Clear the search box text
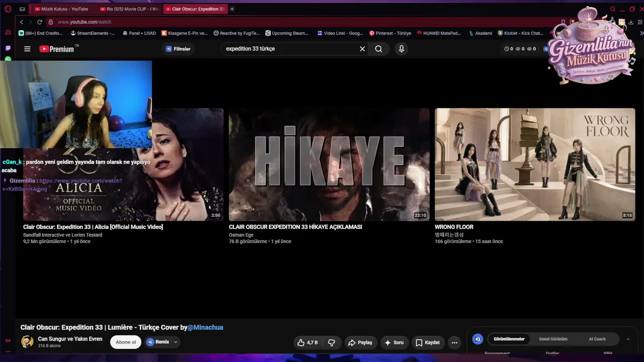Screen dimensions: 644x362 coord(362,49)
